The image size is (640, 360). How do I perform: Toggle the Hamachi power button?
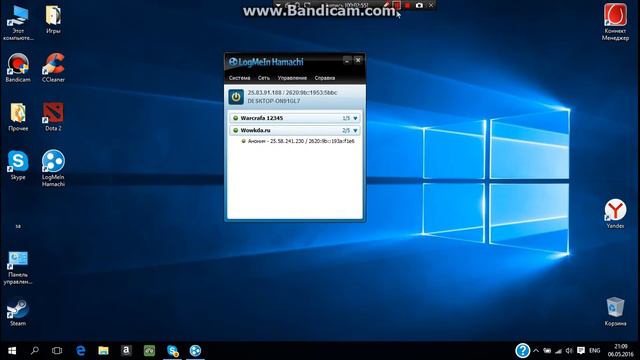tap(236, 97)
